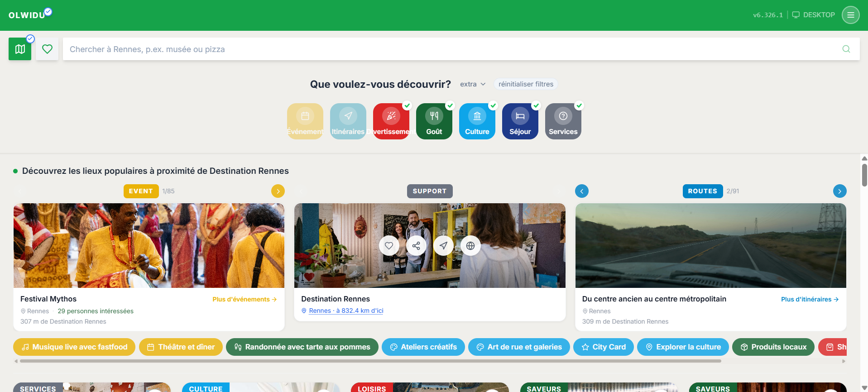Open favorites with the heart icon
Screen dimensions: 868x392
click(x=47, y=49)
